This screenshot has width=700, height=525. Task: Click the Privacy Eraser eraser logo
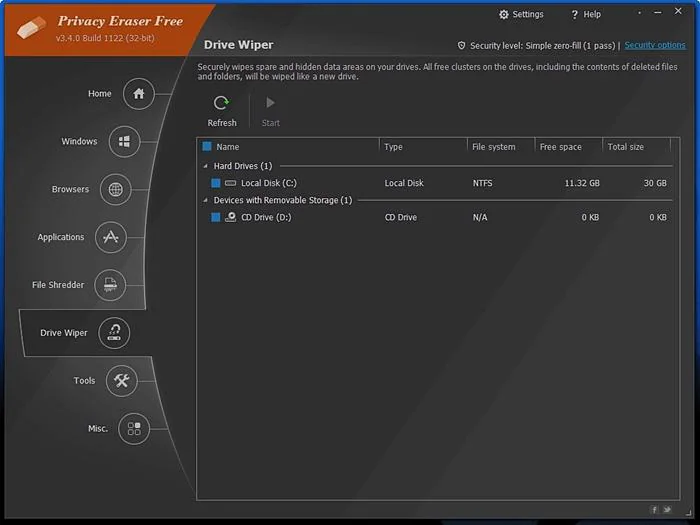(31, 28)
